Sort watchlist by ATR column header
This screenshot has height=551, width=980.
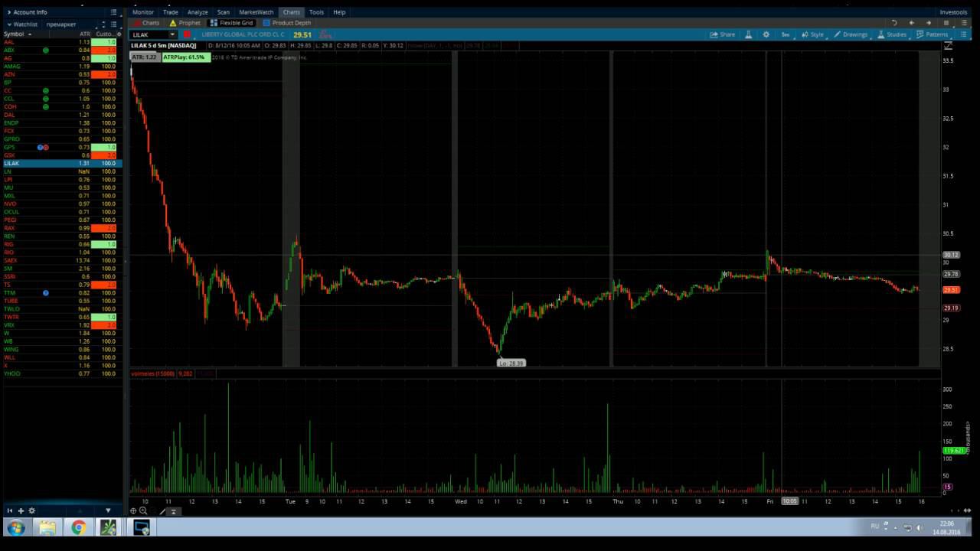(85, 34)
